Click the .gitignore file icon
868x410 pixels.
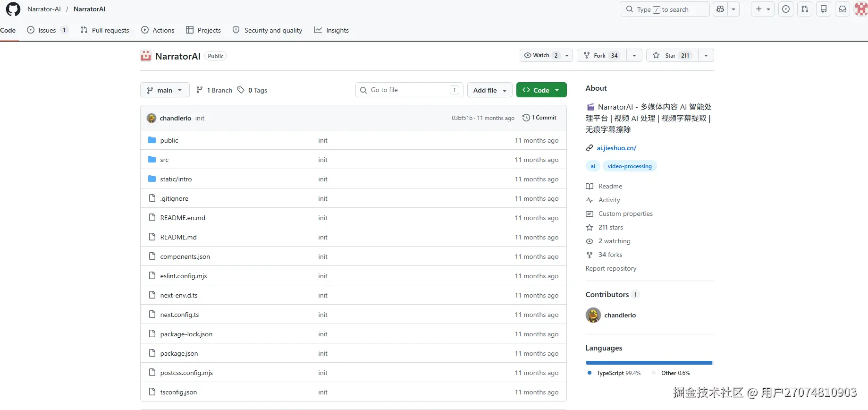(x=152, y=198)
